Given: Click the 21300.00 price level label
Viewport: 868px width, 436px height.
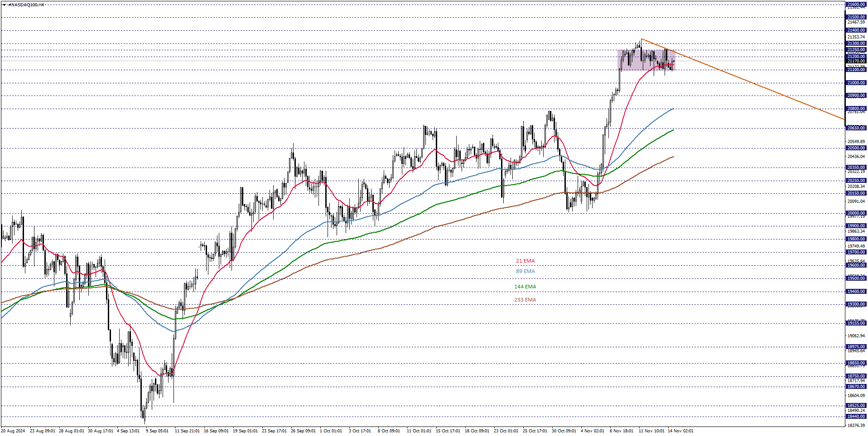Looking at the screenshot, I should pyautogui.click(x=856, y=43).
